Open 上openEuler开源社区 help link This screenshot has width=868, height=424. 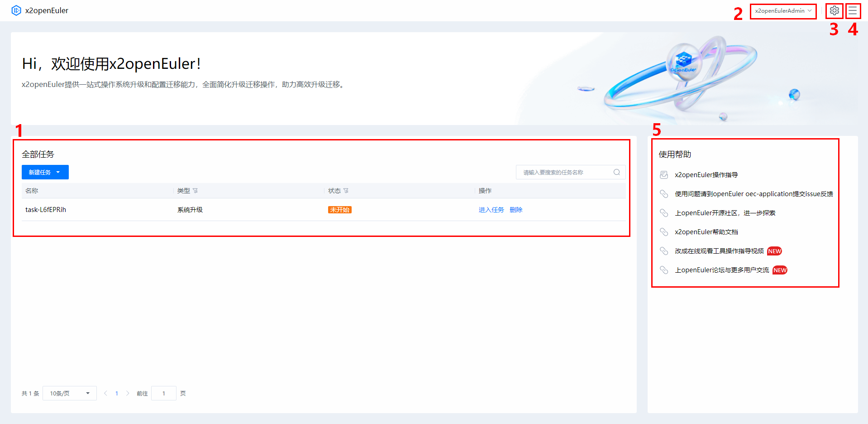725,213
